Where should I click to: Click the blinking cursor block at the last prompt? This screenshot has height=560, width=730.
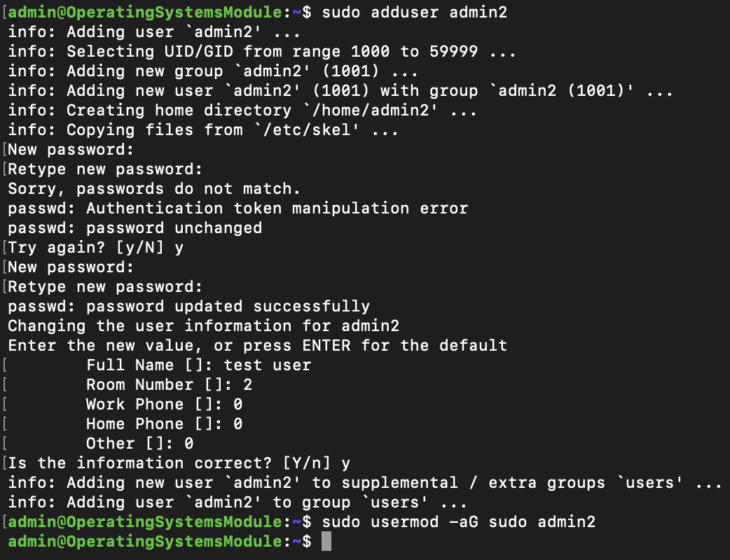[326, 542]
